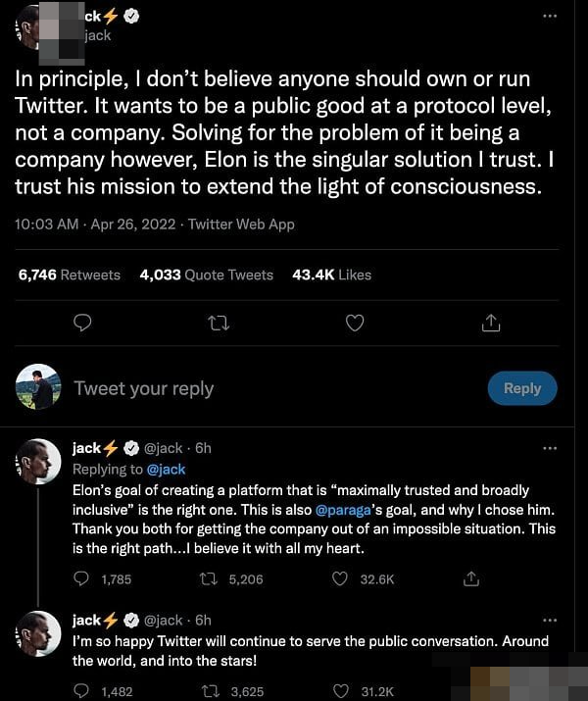Retweet the main tweet about Twitter ownership
The height and width of the screenshot is (701, 588).
click(220, 323)
